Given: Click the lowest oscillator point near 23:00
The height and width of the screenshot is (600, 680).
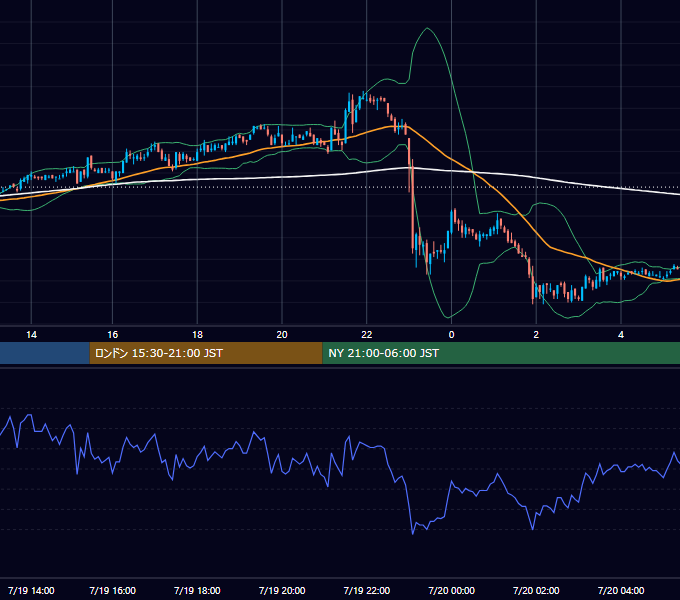Looking at the screenshot, I should tap(412, 533).
